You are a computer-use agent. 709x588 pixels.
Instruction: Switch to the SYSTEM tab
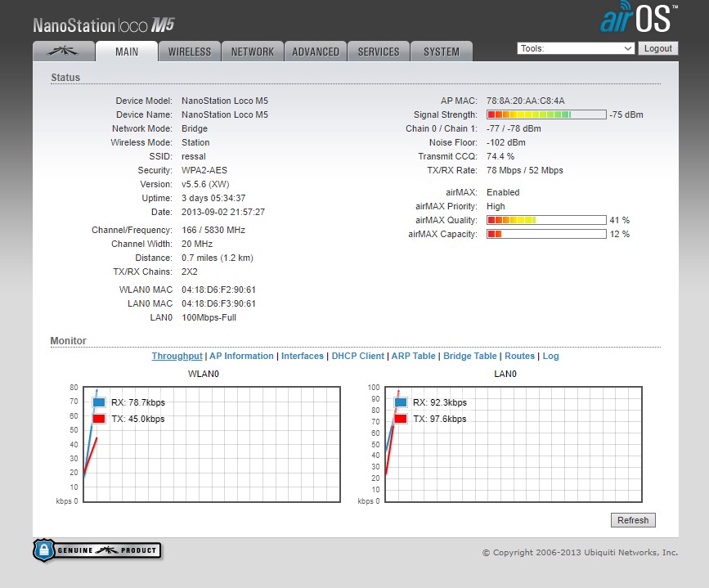coord(442,51)
